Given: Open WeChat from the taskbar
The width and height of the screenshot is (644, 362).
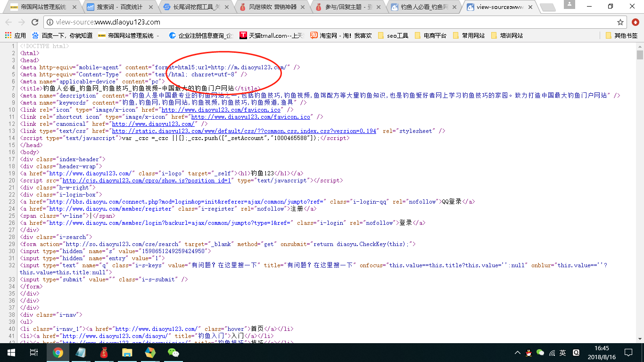Looking at the screenshot, I should point(173,352).
